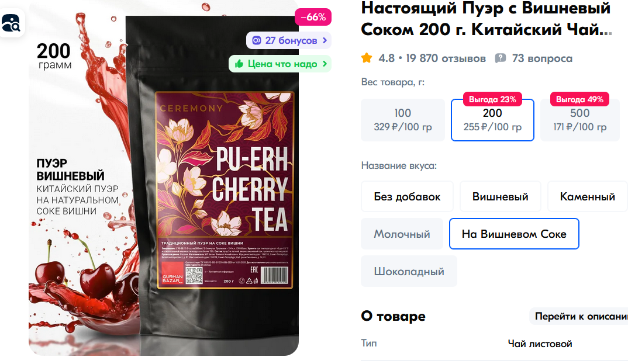Pick the Каменный flavor option

(588, 196)
